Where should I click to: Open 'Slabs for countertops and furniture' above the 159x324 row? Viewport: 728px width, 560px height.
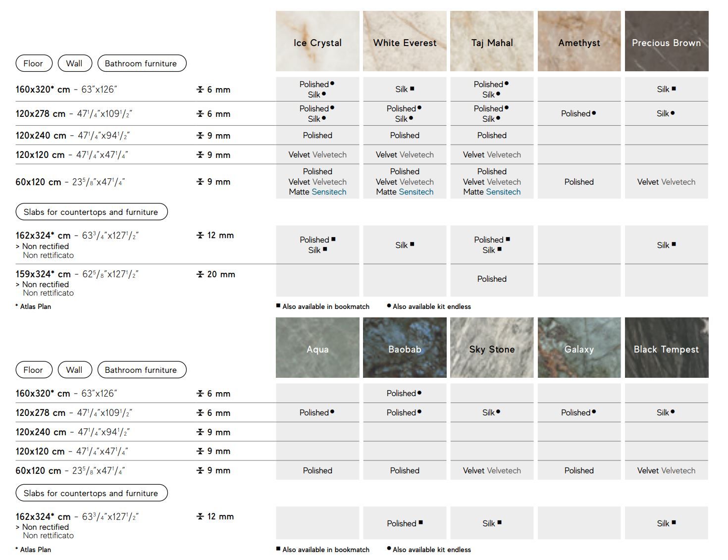point(91,212)
